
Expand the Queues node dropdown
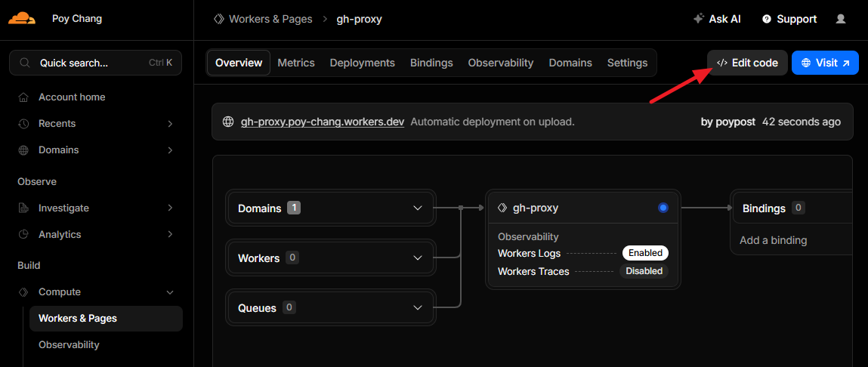click(x=418, y=308)
